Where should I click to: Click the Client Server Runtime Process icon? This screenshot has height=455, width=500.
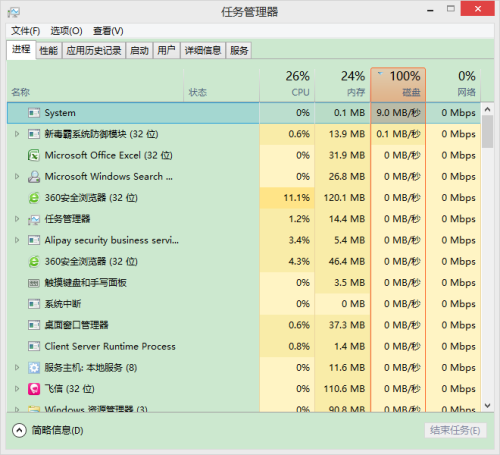34,347
